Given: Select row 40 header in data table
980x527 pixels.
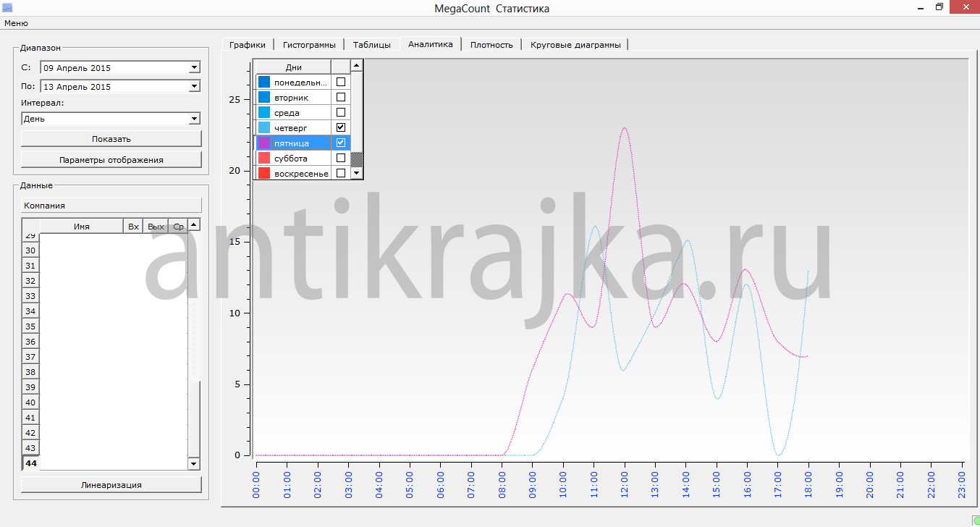Looking at the screenshot, I should tap(30, 402).
